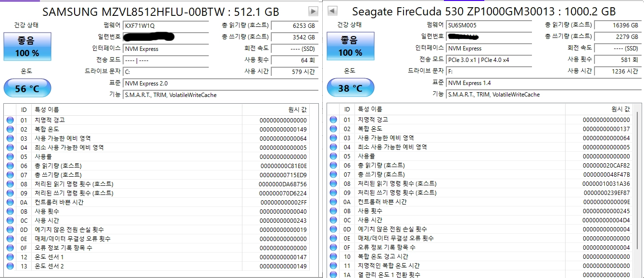Click Seagate transfer mode PCIe 3.0 x1 field
Screen dimensions: 644x278
(489, 60)
